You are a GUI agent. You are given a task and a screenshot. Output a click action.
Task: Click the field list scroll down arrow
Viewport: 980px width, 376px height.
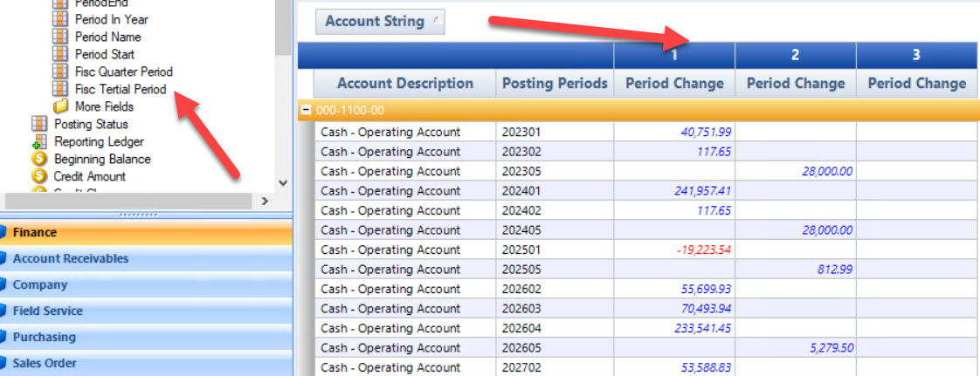tap(282, 183)
